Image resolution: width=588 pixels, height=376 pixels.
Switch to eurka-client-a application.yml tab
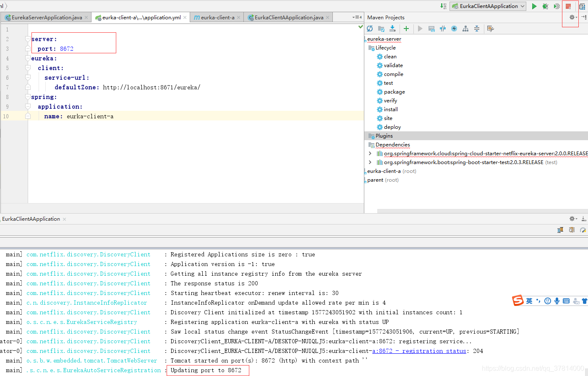pyautogui.click(x=141, y=17)
